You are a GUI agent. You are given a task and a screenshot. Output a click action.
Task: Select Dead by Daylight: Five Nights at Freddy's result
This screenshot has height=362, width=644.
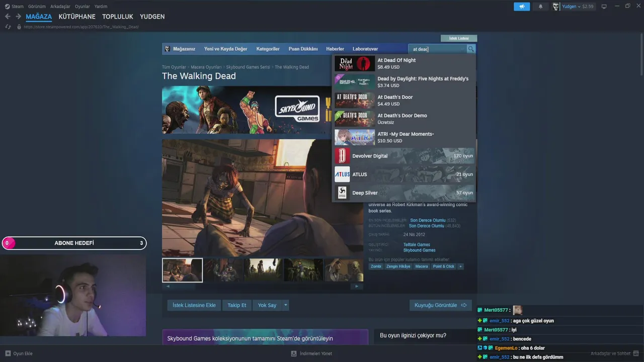click(404, 82)
